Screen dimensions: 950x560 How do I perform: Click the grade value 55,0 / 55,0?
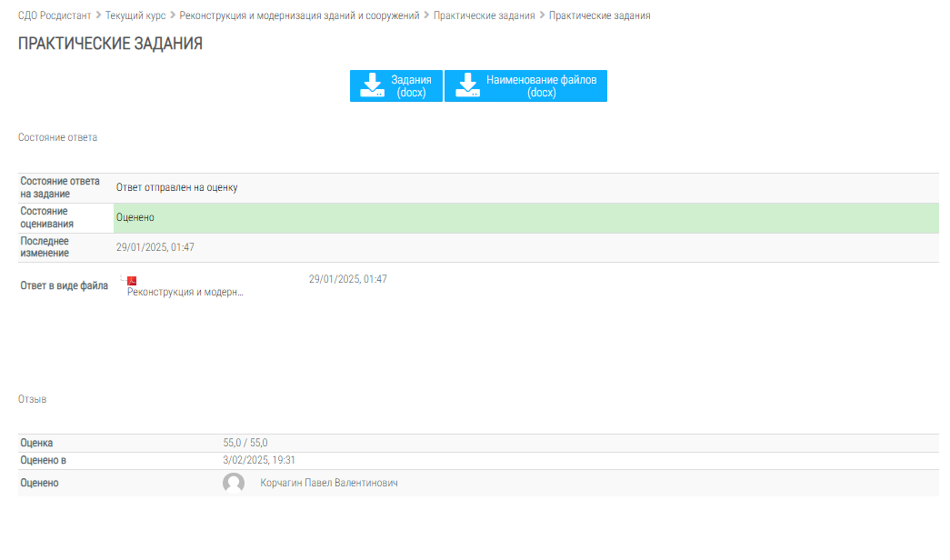(x=245, y=443)
